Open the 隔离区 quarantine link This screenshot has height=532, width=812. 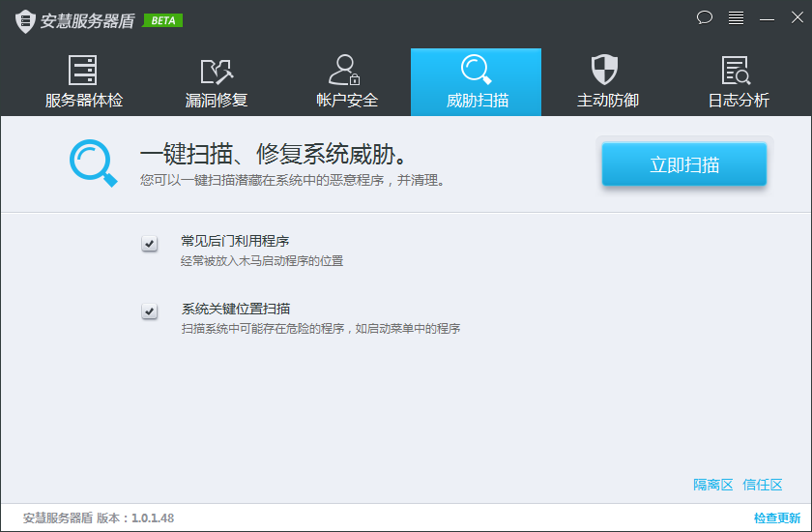click(713, 485)
